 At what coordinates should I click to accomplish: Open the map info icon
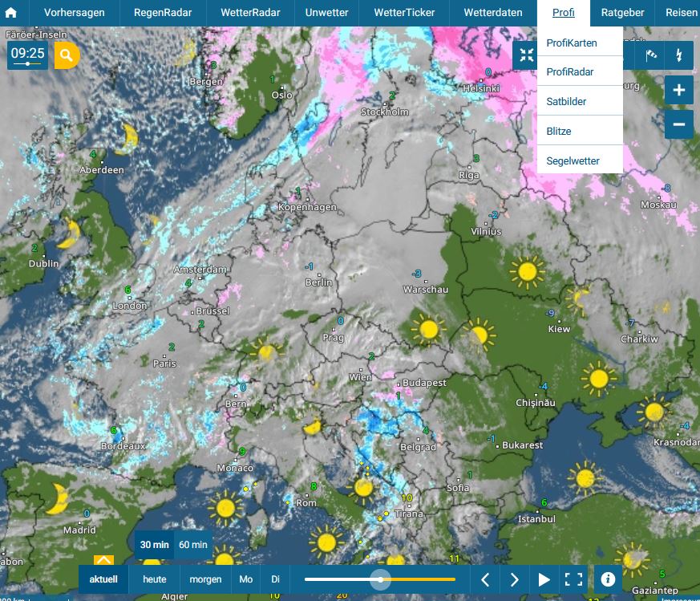click(608, 579)
